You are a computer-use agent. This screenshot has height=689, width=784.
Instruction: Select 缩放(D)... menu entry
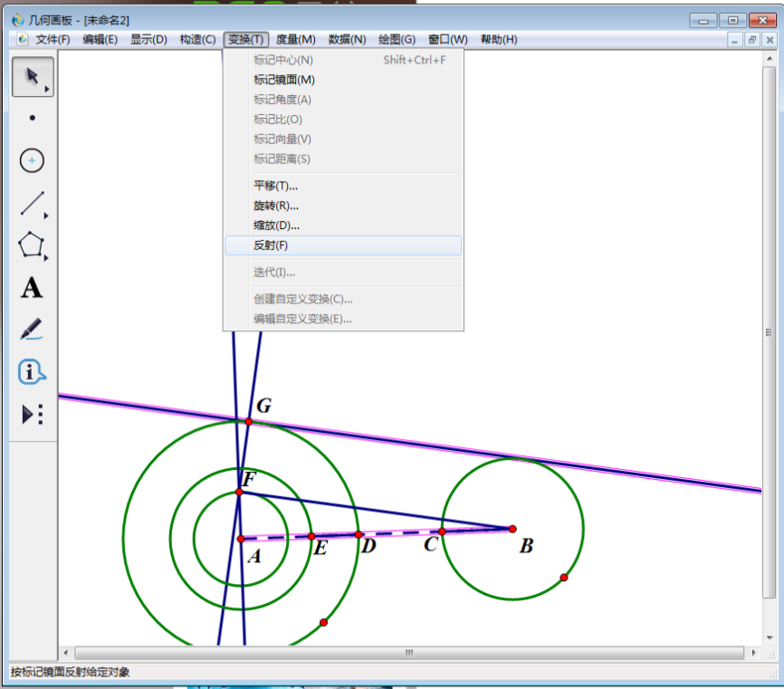276,225
